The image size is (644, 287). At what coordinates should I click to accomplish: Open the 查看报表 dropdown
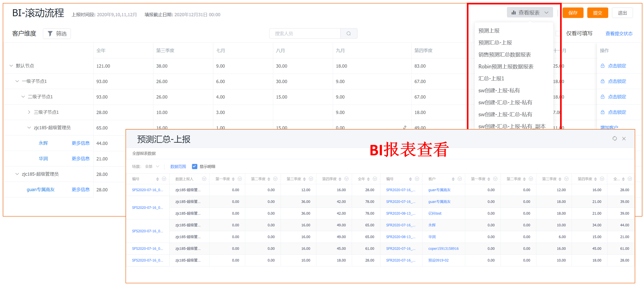click(530, 13)
